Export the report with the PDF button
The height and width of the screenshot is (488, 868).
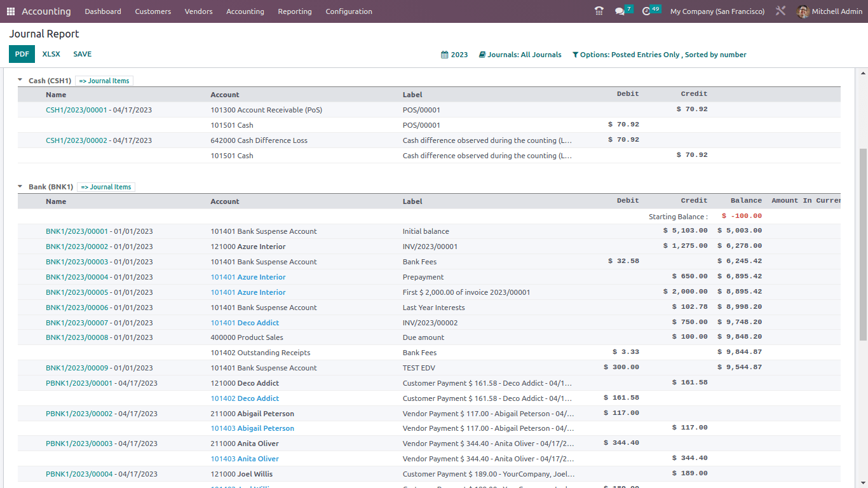click(22, 54)
